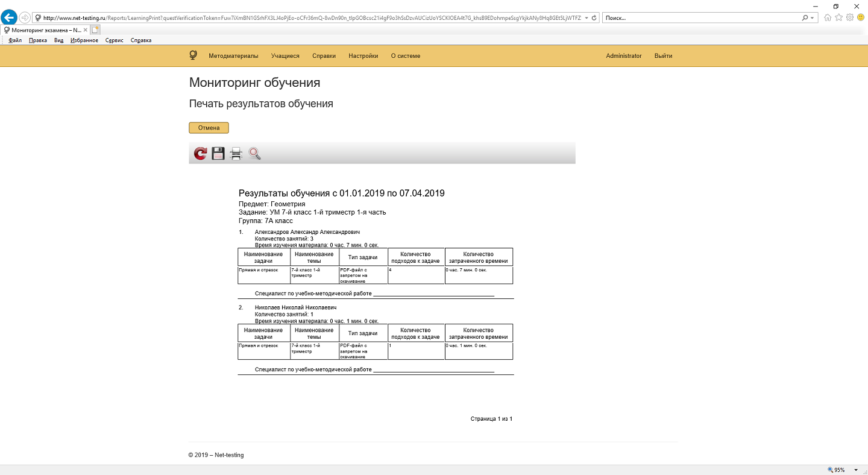Click the Мониторинг обучения page heading
Screen dimensions: 868x475
(x=254, y=83)
